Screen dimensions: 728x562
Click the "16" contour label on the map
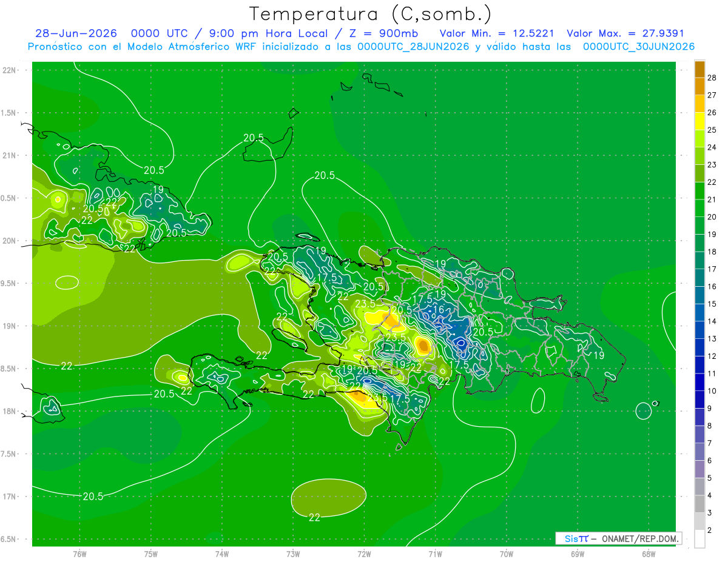(x=439, y=309)
